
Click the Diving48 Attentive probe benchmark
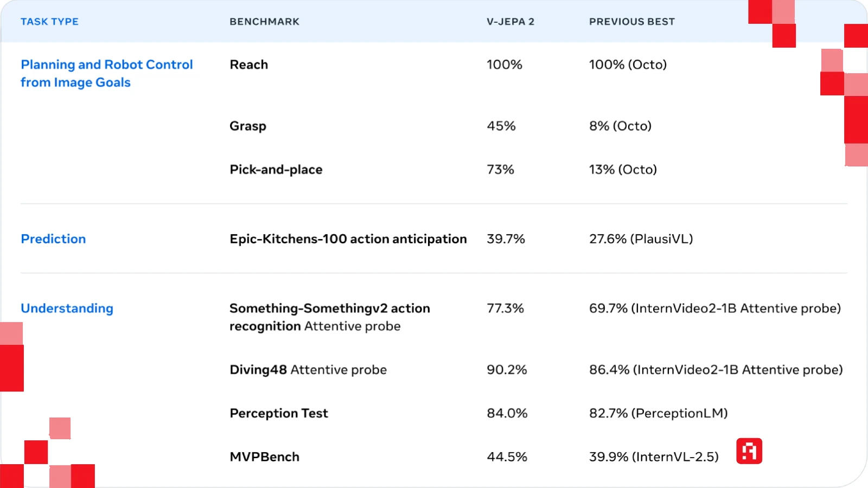(x=308, y=370)
